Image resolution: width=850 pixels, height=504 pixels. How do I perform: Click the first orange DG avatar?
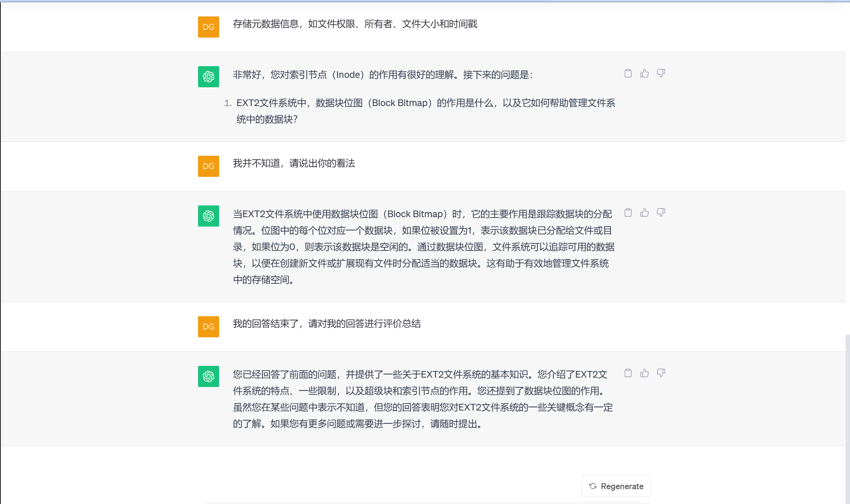(208, 27)
